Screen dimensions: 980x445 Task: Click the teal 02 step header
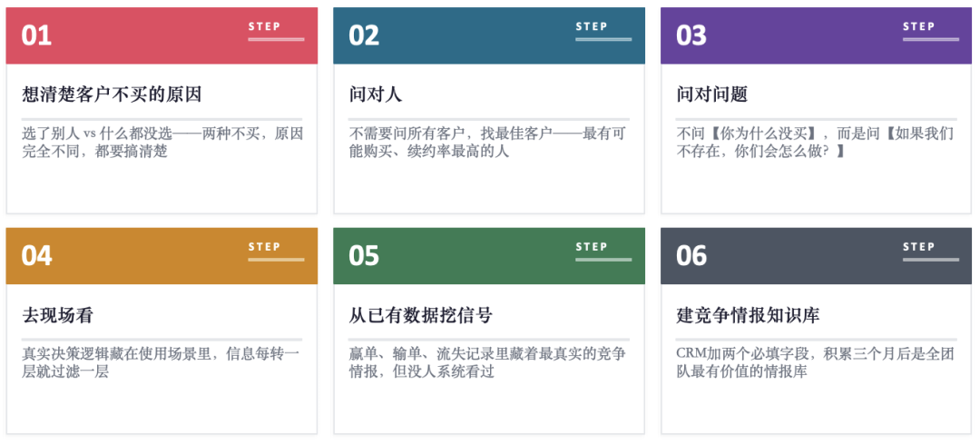tap(488, 35)
